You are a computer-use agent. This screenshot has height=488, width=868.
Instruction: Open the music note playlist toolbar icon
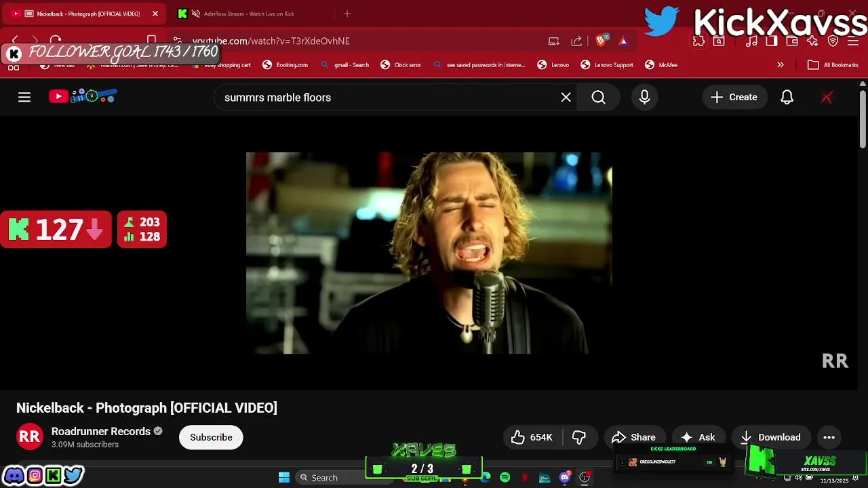[x=751, y=41]
